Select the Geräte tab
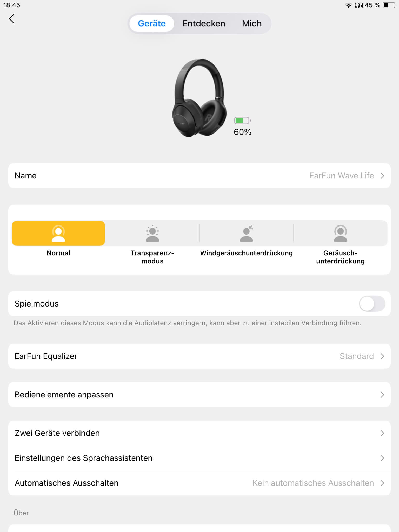Screen dimensions: 399x532 click(152, 24)
